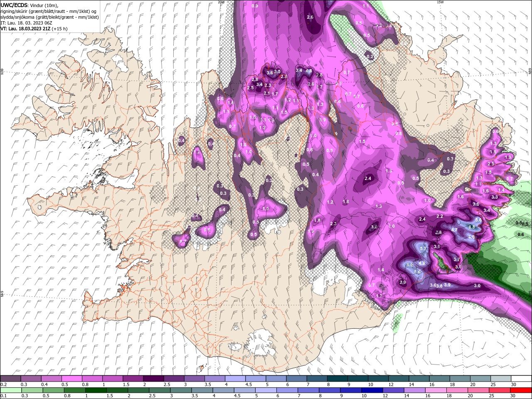The height and width of the screenshot is (399, 532).
Task: Select the medium green swatch labeled 0.5 in the rain scale
Action: (x=53, y=390)
